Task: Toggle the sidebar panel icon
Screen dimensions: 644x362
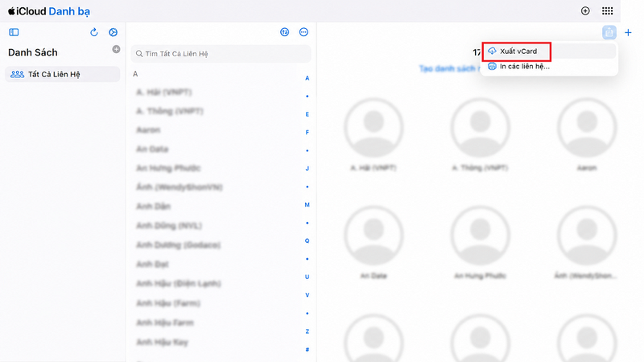Action: pyautogui.click(x=14, y=32)
